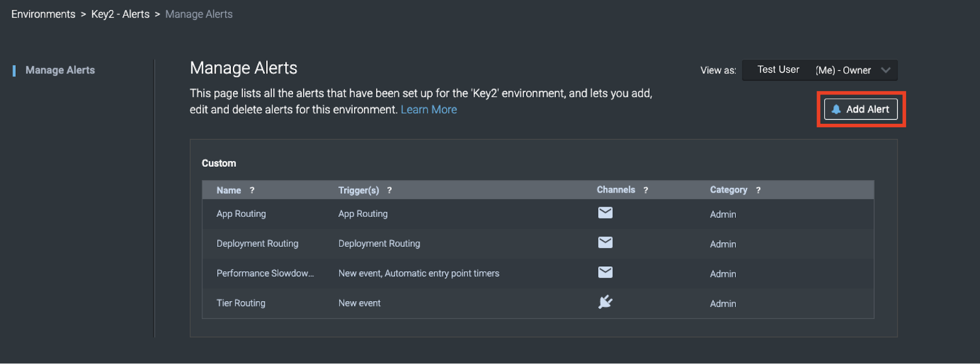The image size is (980, 364).
Task: Click the help icon beside Trigger(s) header
Action: coord(389,190)
